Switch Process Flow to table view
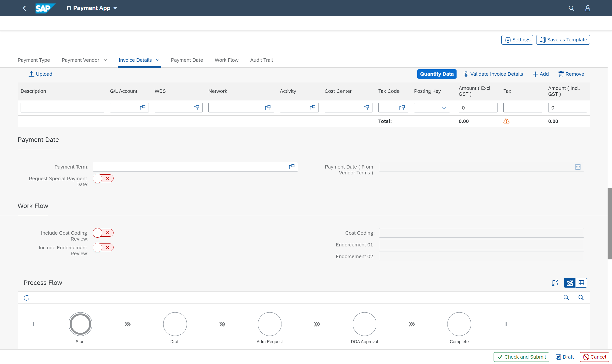612x364 pixels. (x=581, y=283)
